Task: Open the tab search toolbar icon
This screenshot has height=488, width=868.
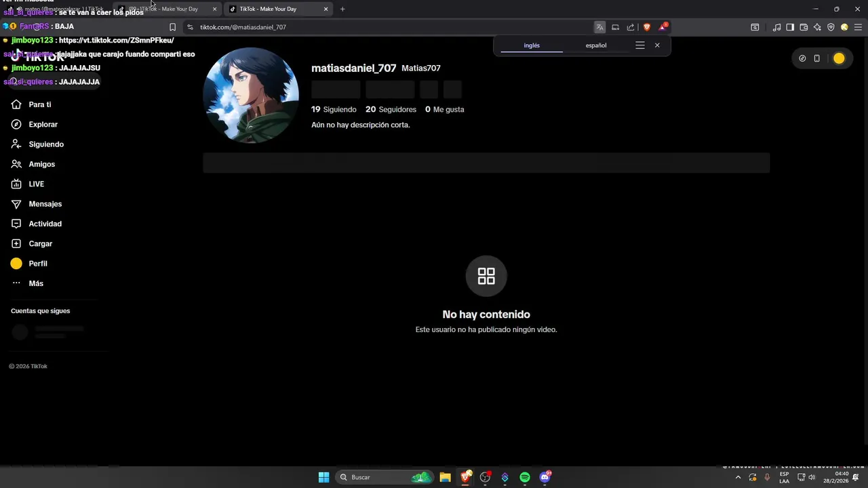Action: (x=755, y=27)
